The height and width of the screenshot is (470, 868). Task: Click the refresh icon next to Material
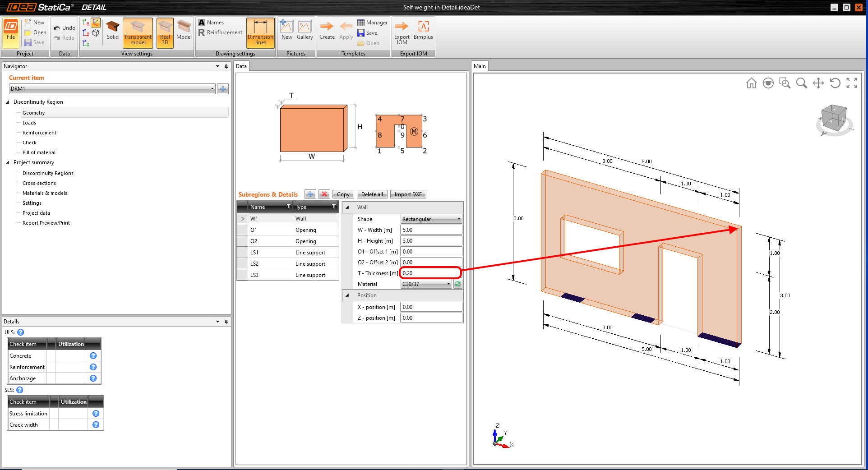458,284
